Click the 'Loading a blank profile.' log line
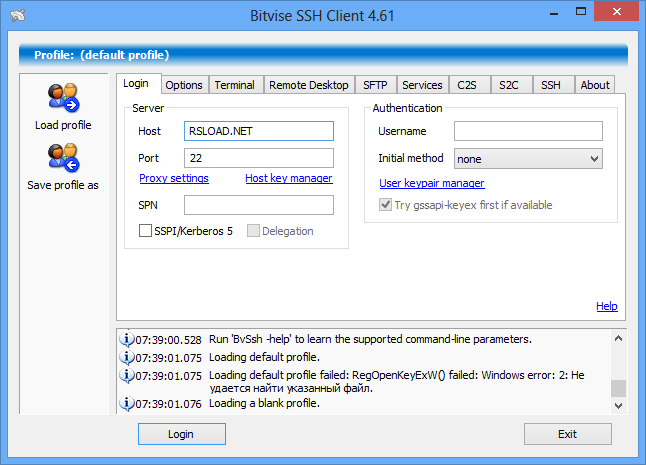The height and width of the screenshot is (465, 646). click(x=264, y=403)
